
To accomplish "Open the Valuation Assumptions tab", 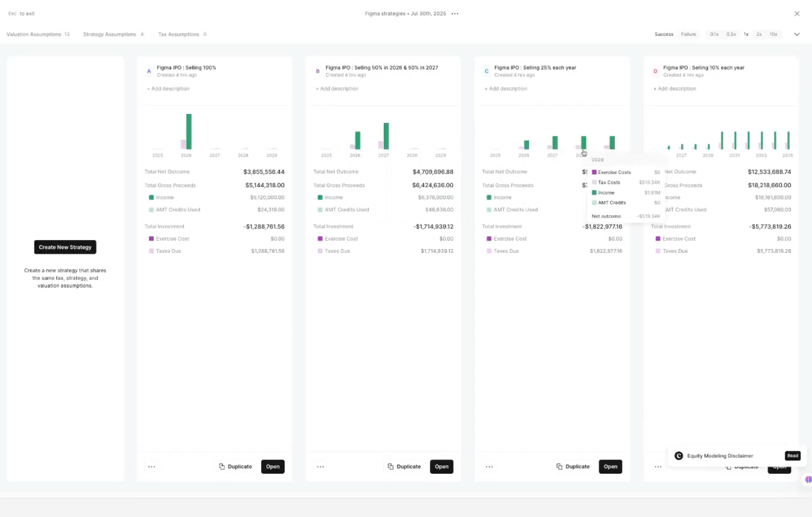I will click(x=38, y=34).
